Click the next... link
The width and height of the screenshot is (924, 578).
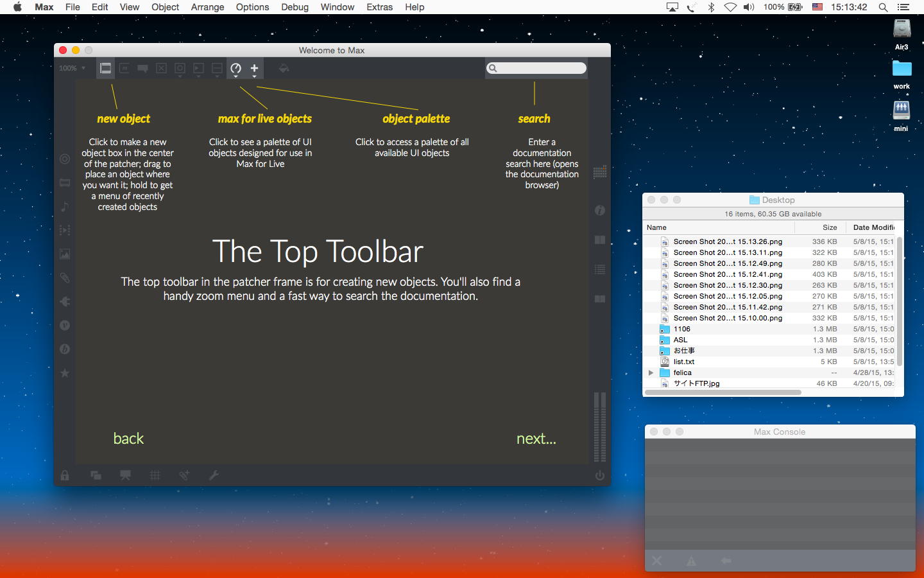pyautogui.click(x=536, y=439)
